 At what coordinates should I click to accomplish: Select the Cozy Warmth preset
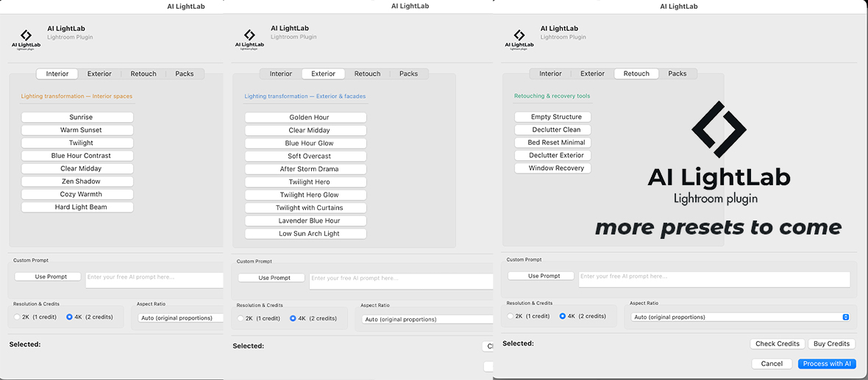coord(77,194)
